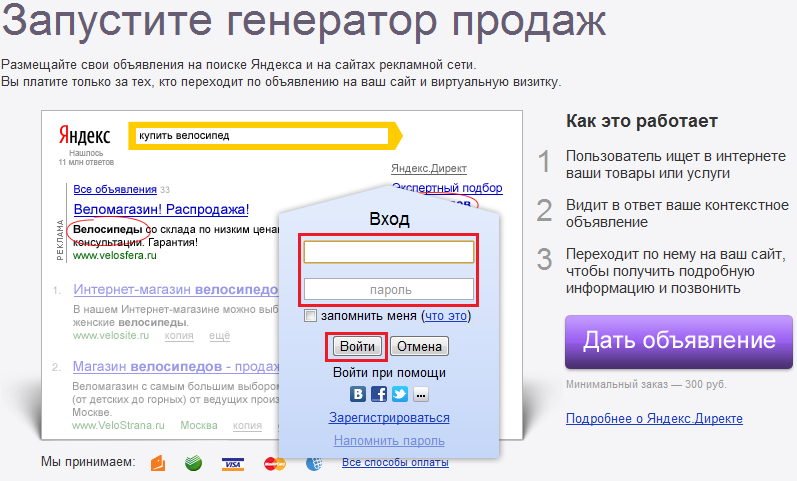Open 'Подробнее о Яндекс.Директе' link
Image resolution: width=797 pixels, height=481 pixels.
654,418
